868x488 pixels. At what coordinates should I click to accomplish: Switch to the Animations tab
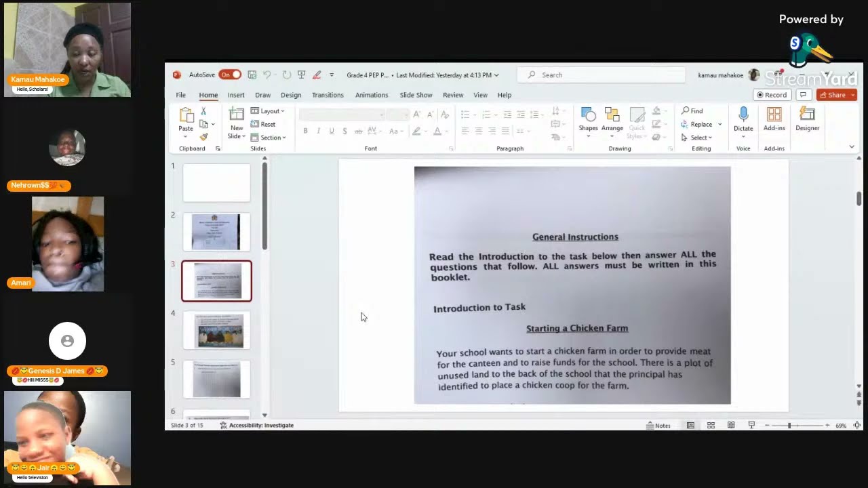372,95
